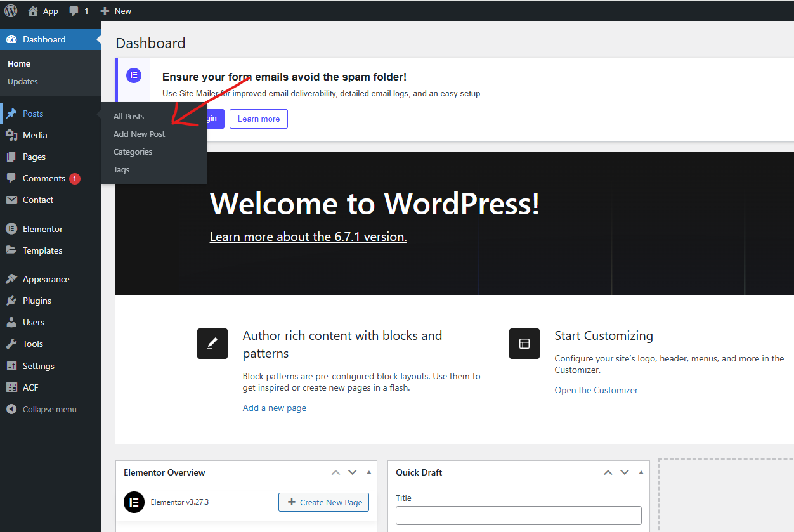Viewport: 794px width, 532px height.
Task: Click the pencil icon beside Author rich content
Action: click(212, 344)
